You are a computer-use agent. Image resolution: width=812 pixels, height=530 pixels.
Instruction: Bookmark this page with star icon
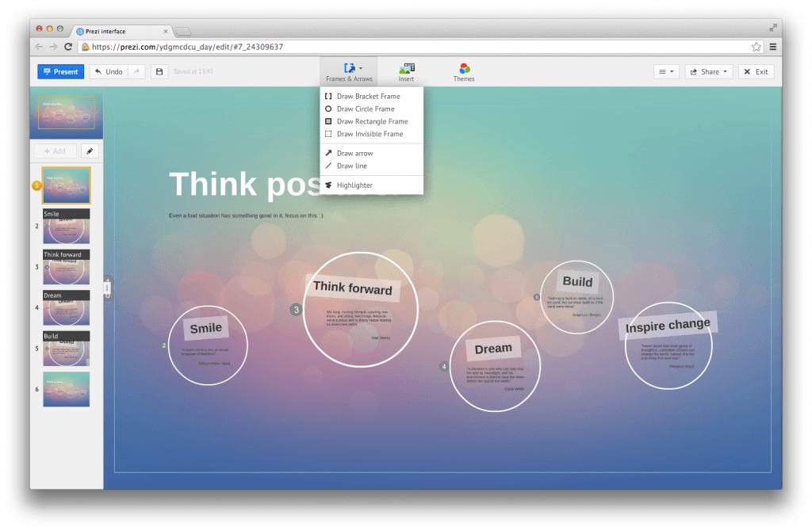[756, 47]
